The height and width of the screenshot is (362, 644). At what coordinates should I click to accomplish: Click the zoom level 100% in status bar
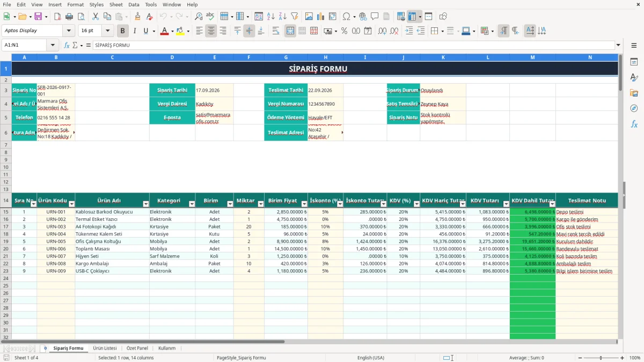pyautogui.click(x=635, y=358)
